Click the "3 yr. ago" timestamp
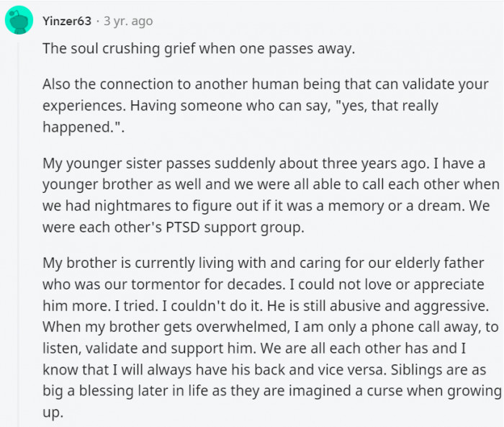Screen dimensions: 504x427 (128, 21)
